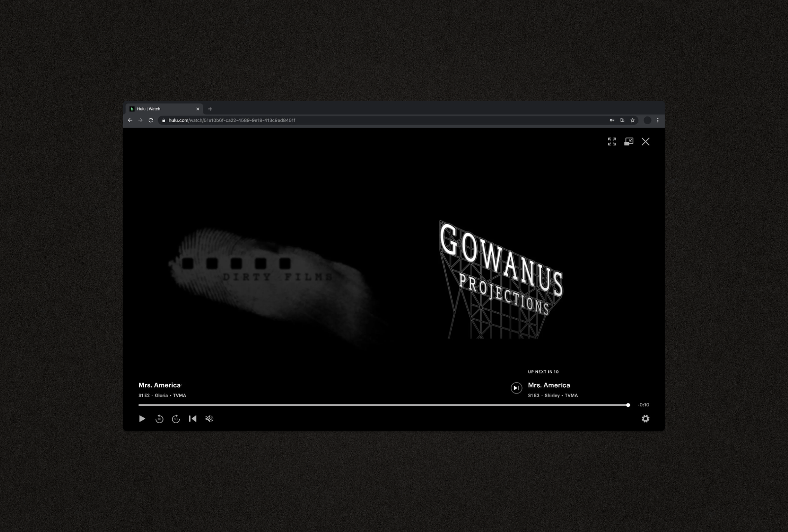Click UP NEXT IN 10 label
Image resolution: width=788 pixels, height=532 pixels.
pyautogui.click(x=543, y=372)
